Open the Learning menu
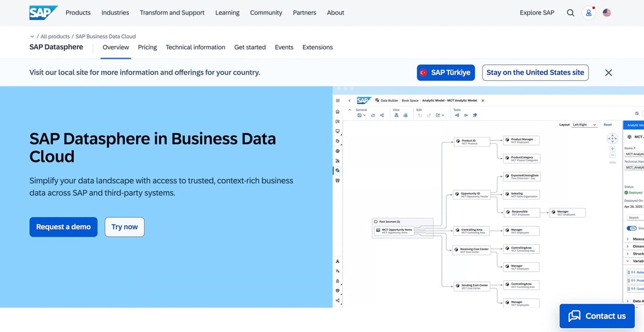The image size is (644, 332). [x=228, y=13]
